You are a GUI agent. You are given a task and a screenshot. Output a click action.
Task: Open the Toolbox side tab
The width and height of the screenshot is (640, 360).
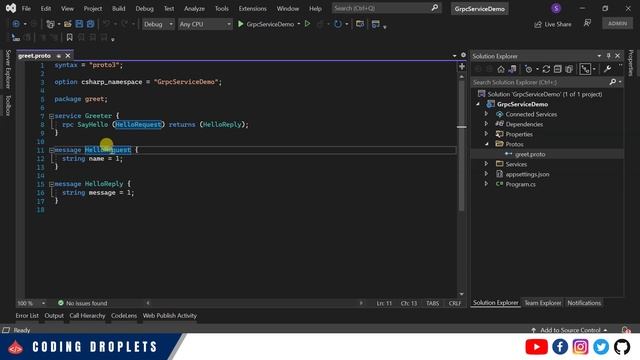coord(8,105)
